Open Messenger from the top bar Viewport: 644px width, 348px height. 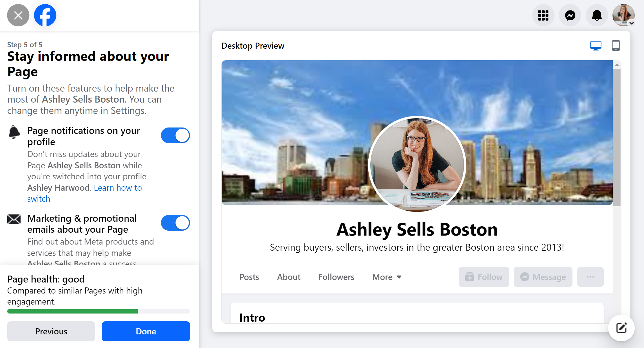point(570,15)
